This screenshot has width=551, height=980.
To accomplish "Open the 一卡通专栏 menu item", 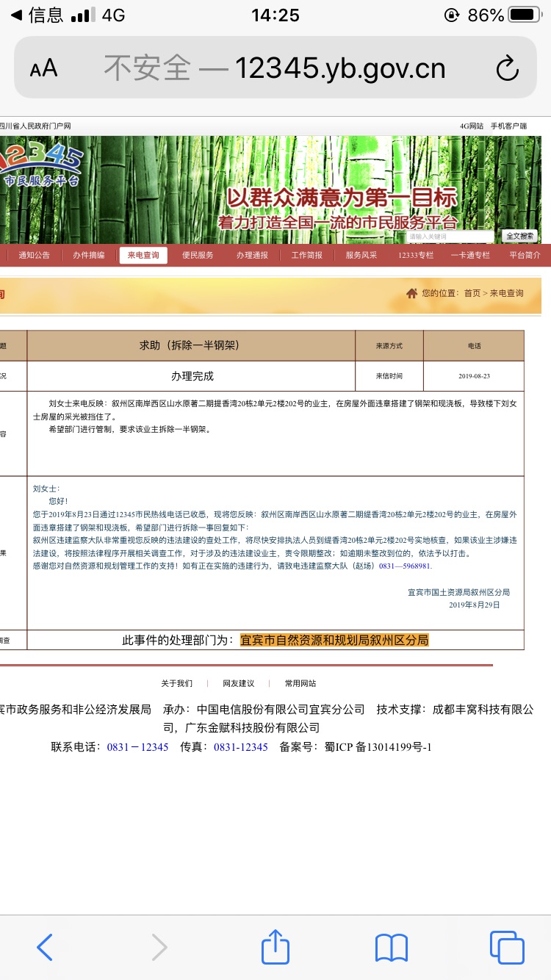I will [470, 255].
